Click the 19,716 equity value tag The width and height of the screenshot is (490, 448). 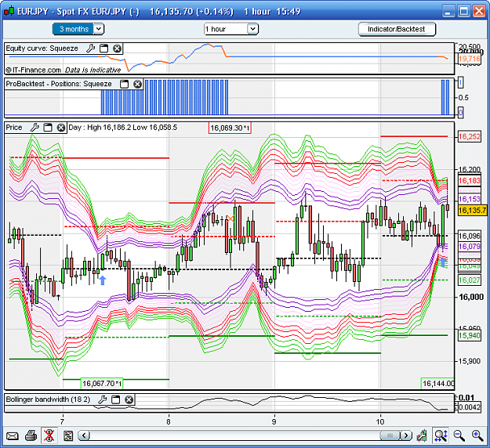pos(469,59)
